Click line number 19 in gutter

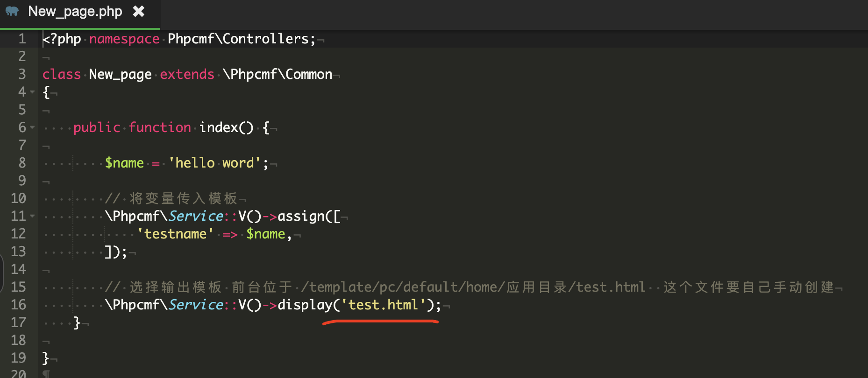[x=18, y=358]
